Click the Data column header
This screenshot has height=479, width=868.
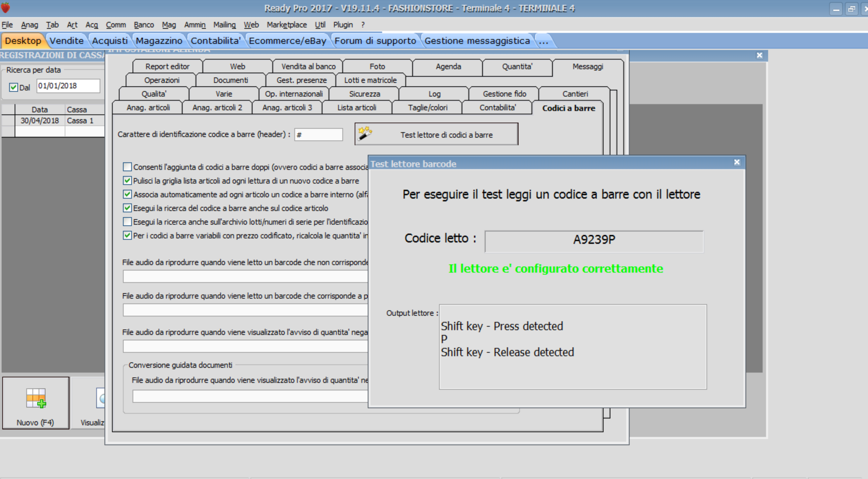tap(40, 110)
